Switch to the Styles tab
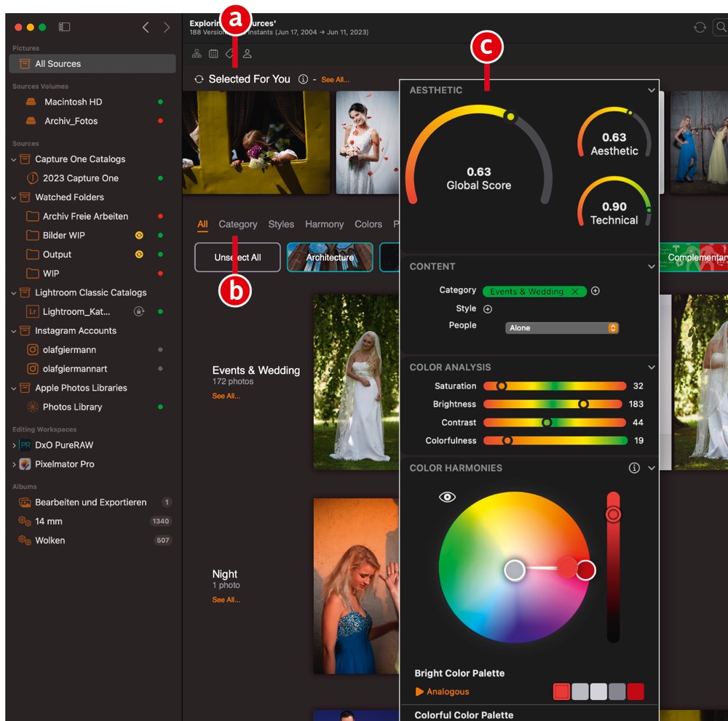This screenshot has width=728, height=721. [281, 224]
